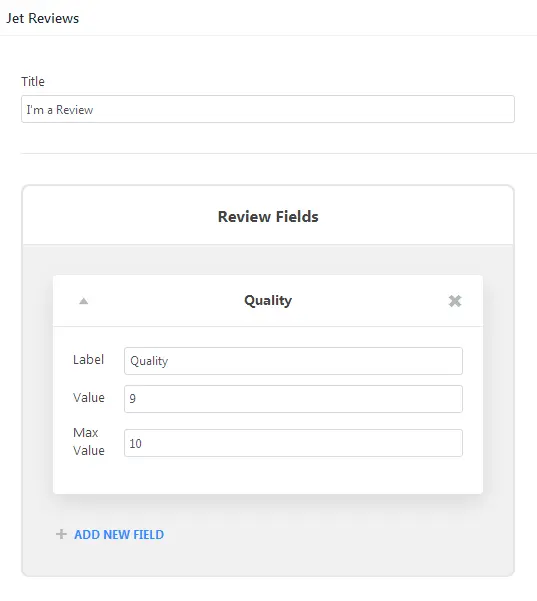Click the ADD NEW FIELD link
The width and height of the screenshot is (537, 601).
119,534
